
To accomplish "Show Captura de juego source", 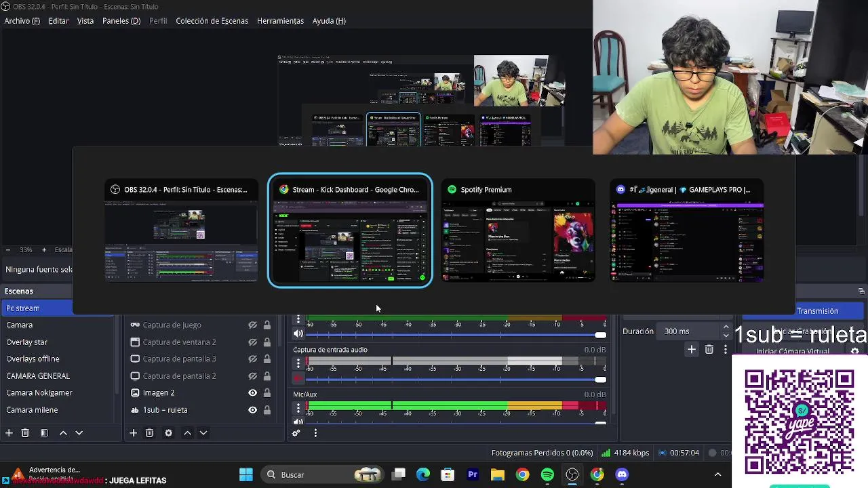I will point(252,325).
